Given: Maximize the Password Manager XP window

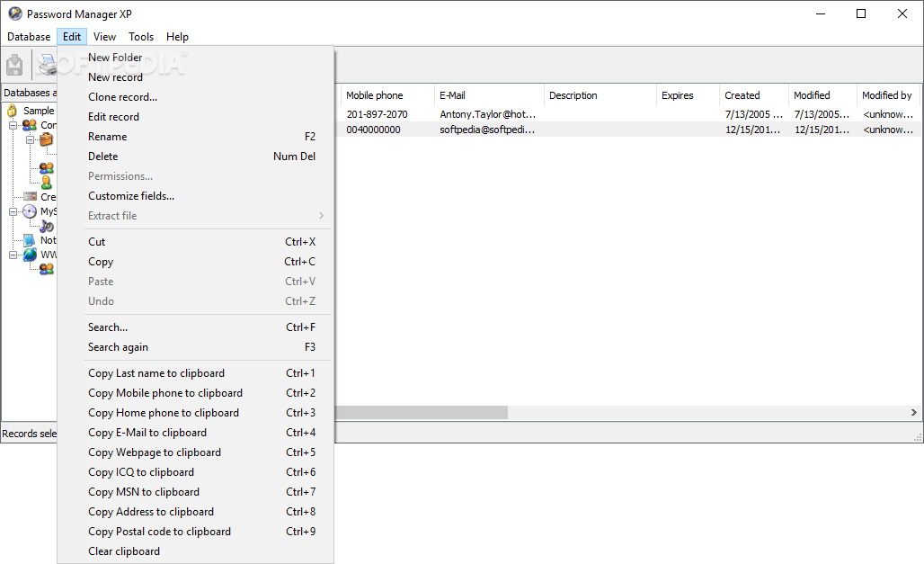Looking at the screenshot, I should 861,13.
